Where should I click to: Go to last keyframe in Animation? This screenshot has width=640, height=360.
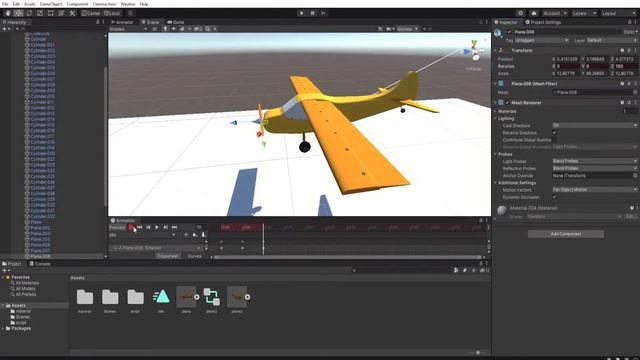coord(174,227)
